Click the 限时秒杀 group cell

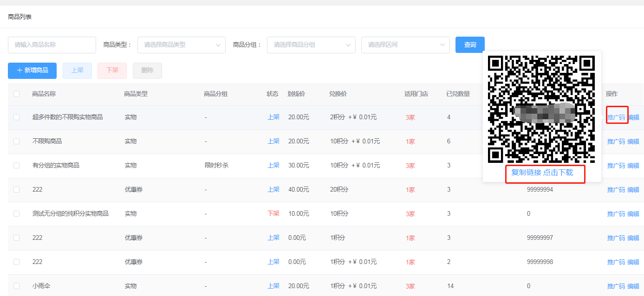coord(216,165)
